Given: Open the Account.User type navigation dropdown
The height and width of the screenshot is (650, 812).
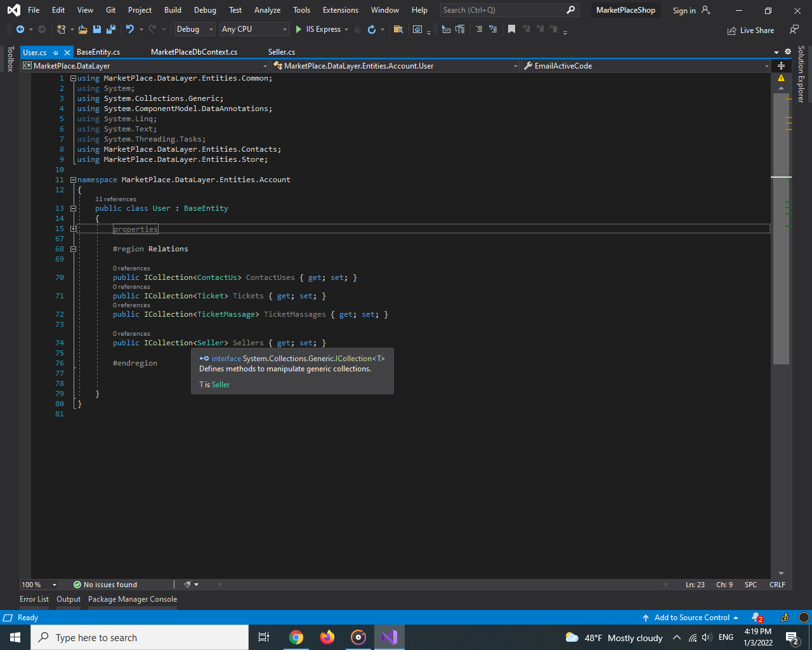Looking at the screenshot, I should coord(395,66).
